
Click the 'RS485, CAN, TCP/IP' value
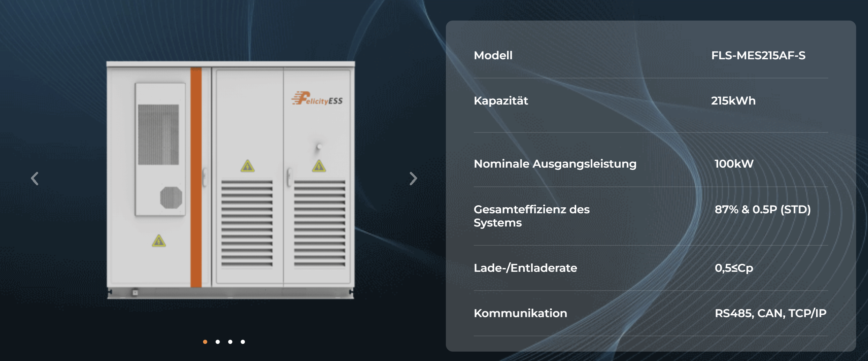pos(770,313)
